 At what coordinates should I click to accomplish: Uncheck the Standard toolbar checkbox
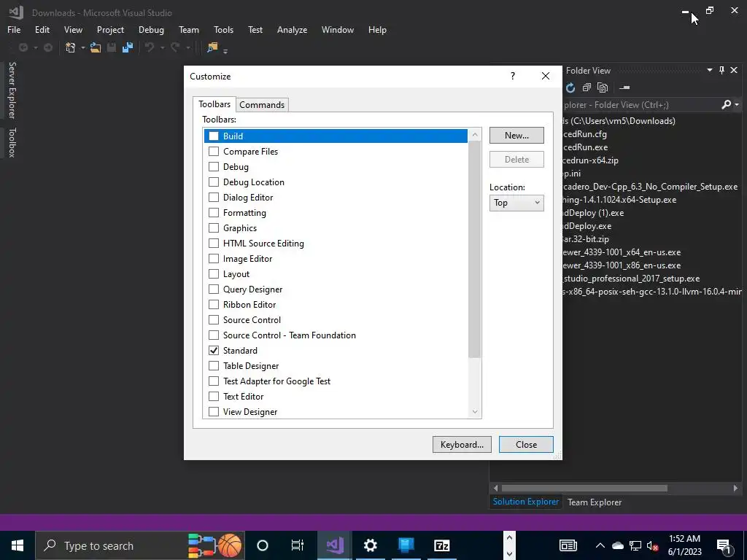tap(214, 351)
